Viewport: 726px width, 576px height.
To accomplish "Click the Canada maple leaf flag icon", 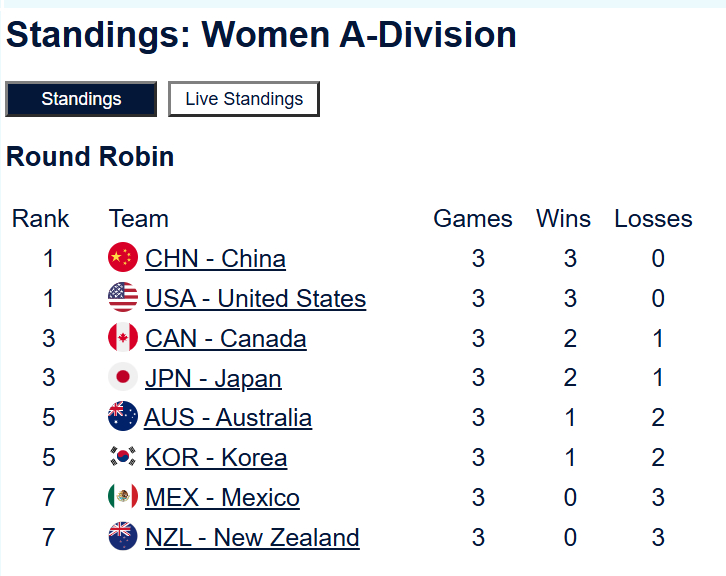I will point(122,338).
